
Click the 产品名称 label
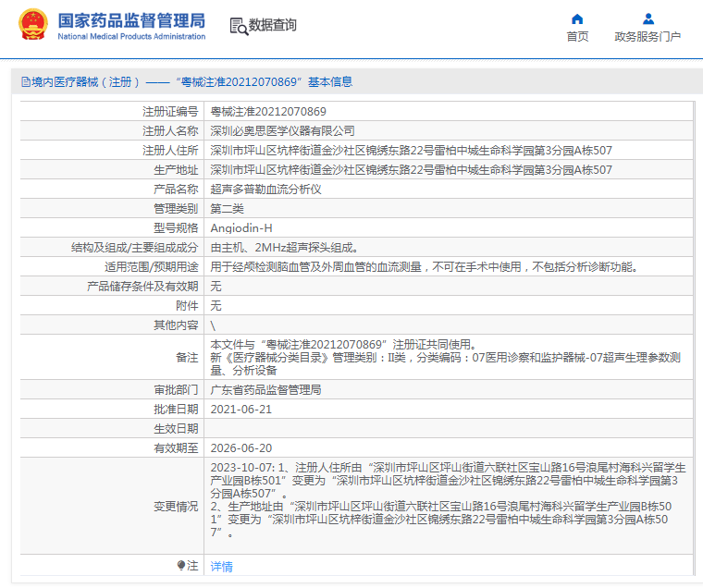[x=176, y=190]
